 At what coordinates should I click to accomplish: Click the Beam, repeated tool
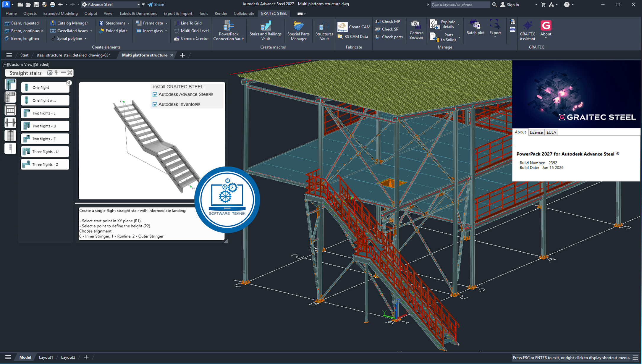click(x=22, y=23)
